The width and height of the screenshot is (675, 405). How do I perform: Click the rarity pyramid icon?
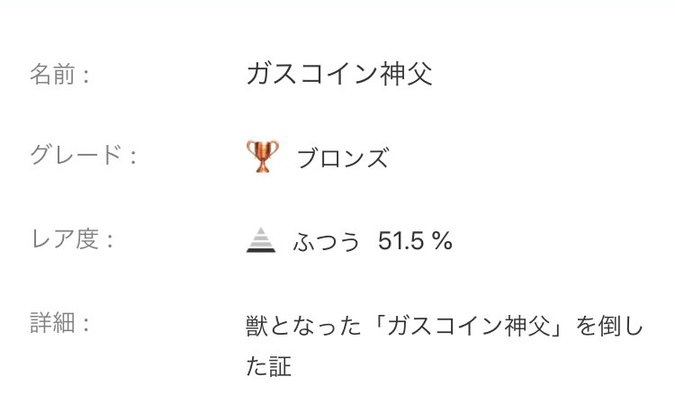(260, 240)
